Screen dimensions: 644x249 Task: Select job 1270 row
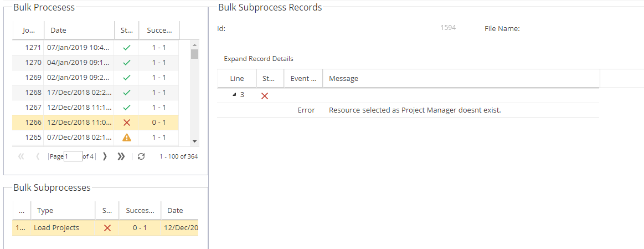96,63
